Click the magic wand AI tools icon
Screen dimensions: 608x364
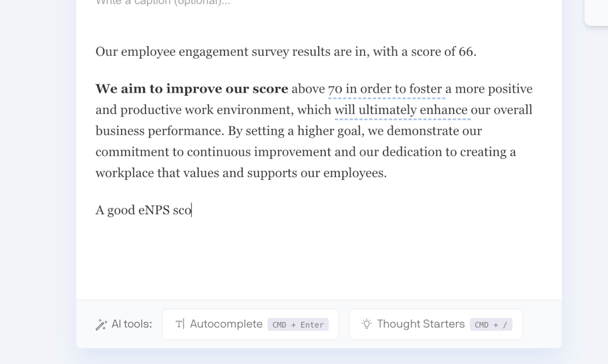tap(101, 325)
